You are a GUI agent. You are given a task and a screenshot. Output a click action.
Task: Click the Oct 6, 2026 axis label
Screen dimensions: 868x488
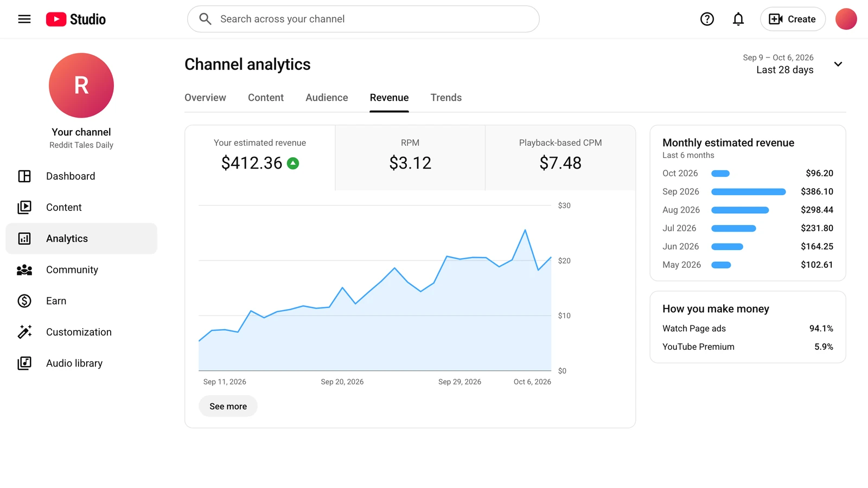[x=532, y=382]
